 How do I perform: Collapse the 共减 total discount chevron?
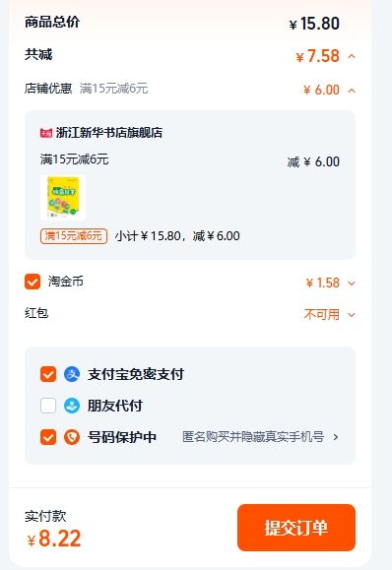pyautogui.click(x=352, y=57)
